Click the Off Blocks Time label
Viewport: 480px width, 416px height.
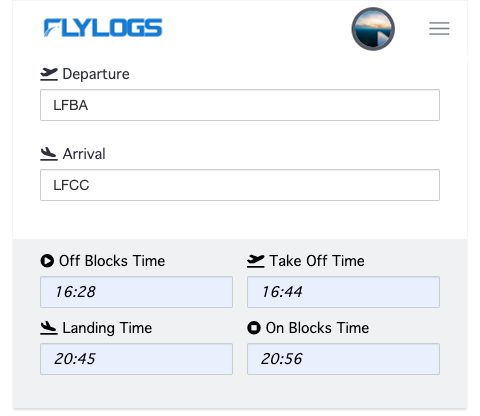click(112, 261)
